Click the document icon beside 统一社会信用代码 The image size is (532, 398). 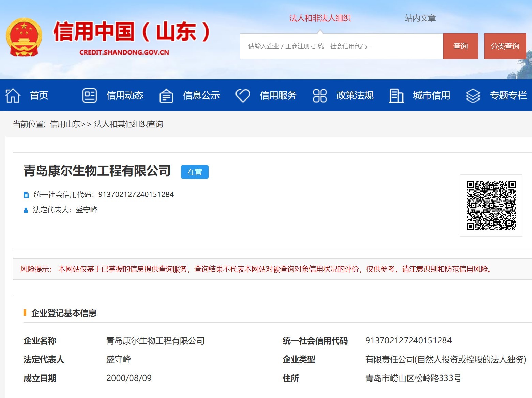26,195
